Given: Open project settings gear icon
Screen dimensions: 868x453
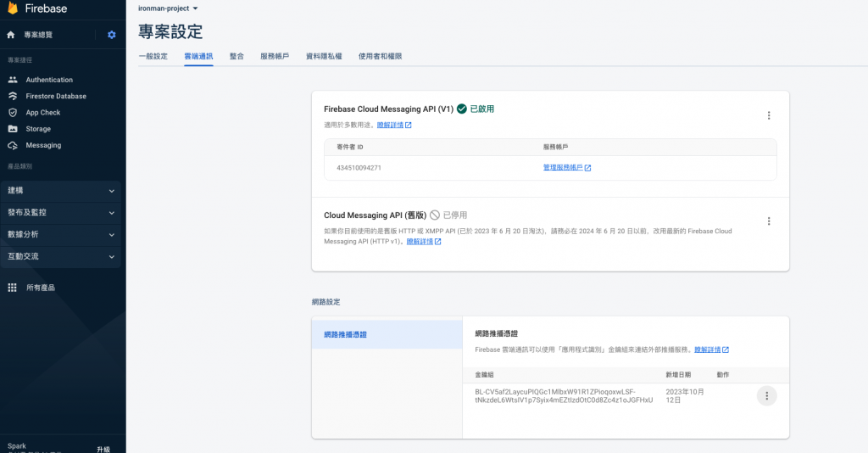Looking at the screenshot, I should 112,35.
